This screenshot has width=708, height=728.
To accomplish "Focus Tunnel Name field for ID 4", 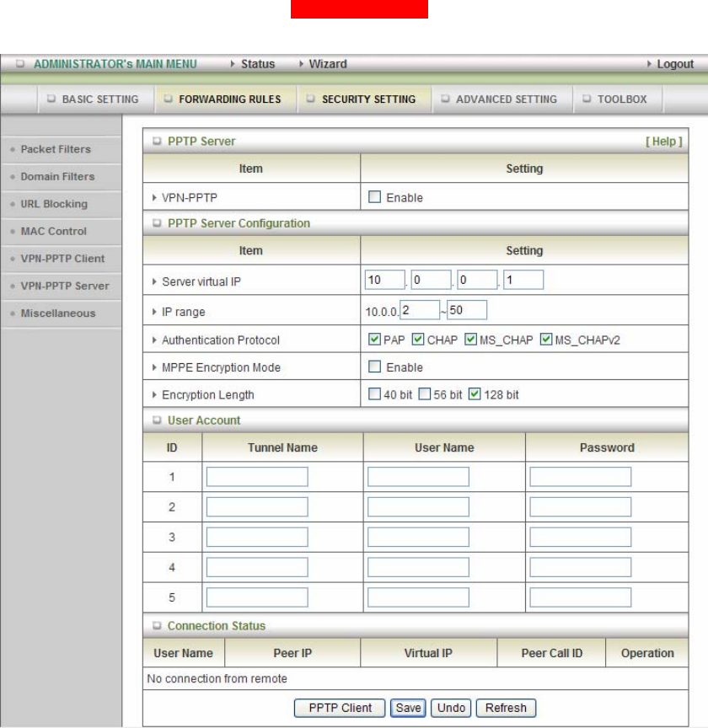I will click(257, 567).
